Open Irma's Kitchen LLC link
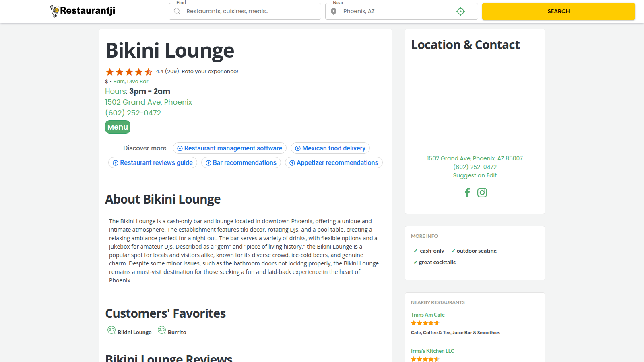Image resolution: width=644 pixels, height=362 pixels. [432, 351]
